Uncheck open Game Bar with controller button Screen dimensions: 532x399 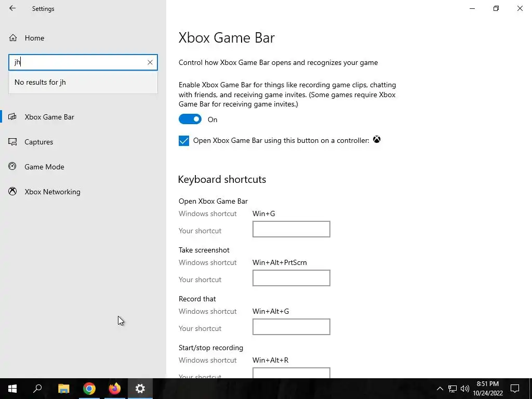(x=184, y=140)
